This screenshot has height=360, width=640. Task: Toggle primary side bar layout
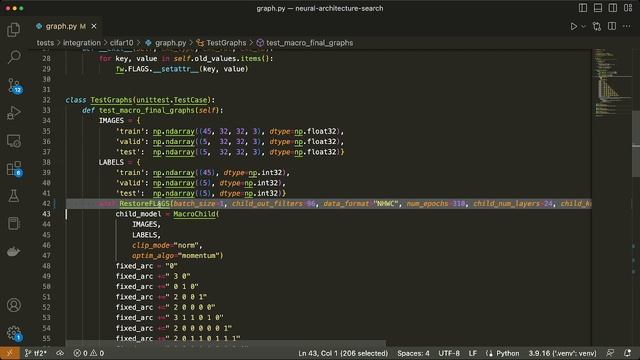pyautogui.click(x=583, y=8)
